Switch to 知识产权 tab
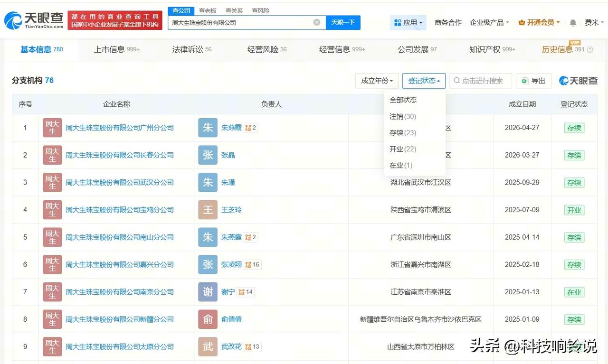 pos(492,49)
